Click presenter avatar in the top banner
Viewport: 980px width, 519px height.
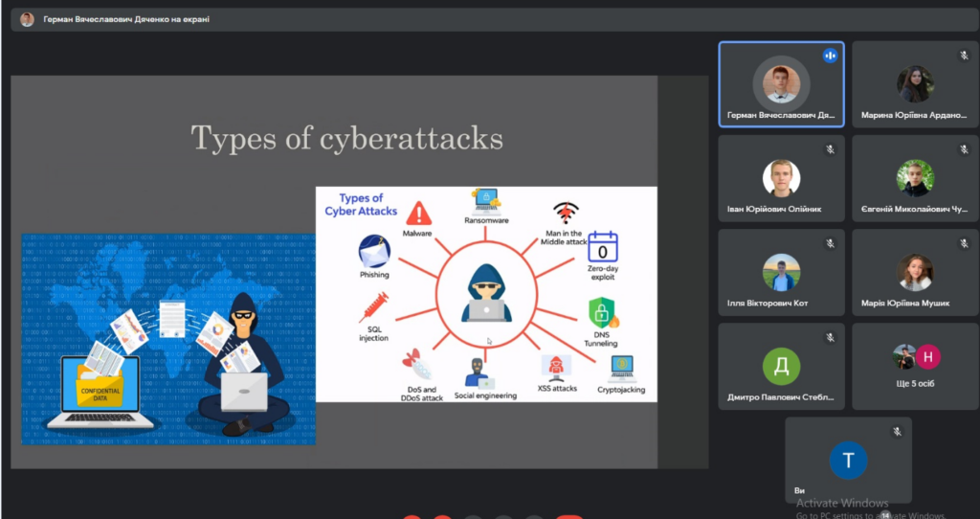pos(27,19)
